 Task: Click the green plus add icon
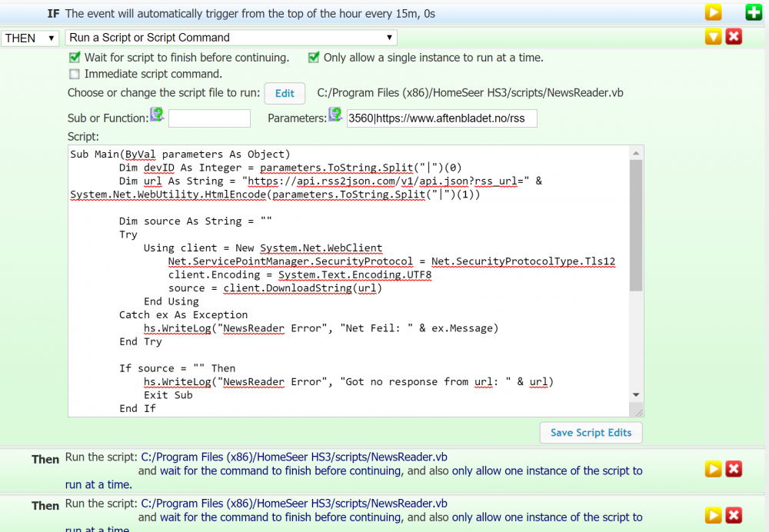pos(754,12)
